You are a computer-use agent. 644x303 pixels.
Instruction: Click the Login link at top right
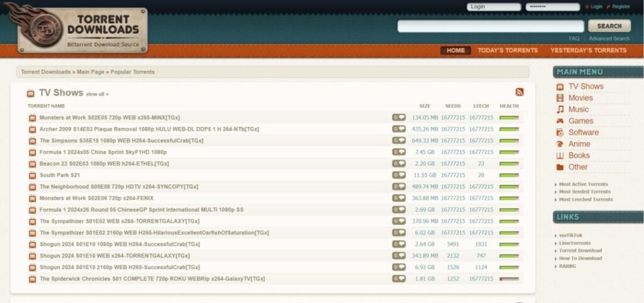pyautogui.click(x=596, y=6)
